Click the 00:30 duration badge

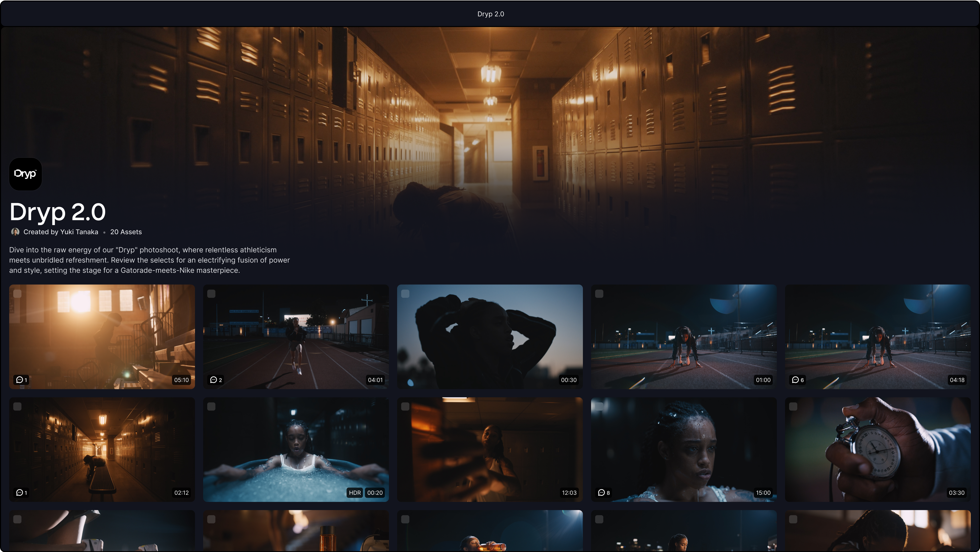point(569,380)
